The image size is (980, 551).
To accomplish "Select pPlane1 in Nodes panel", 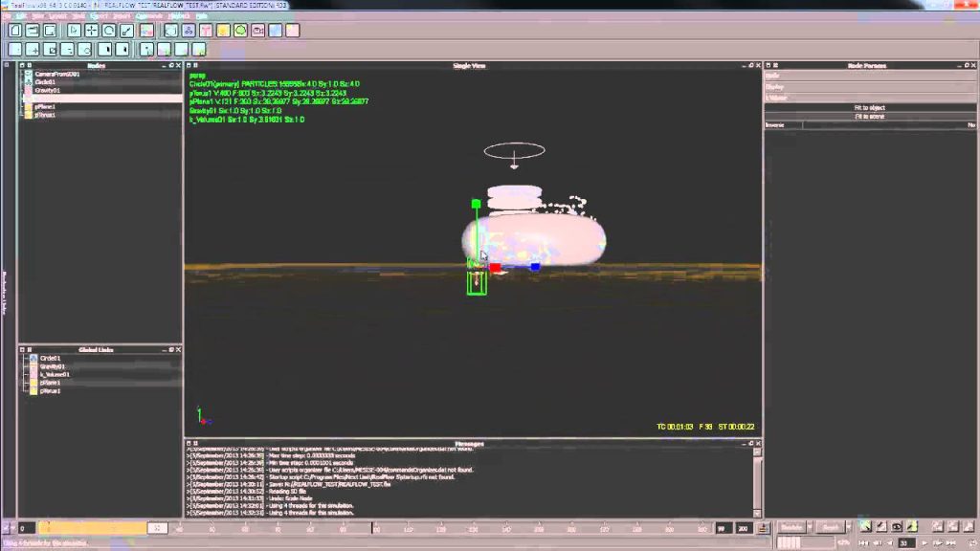I will pyautogui.click(x=45, y=107).
